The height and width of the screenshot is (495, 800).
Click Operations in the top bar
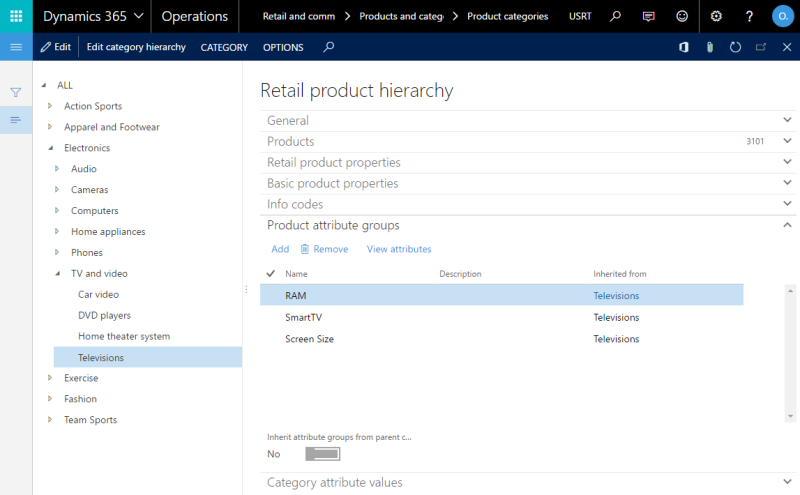[x=194, y=16]
